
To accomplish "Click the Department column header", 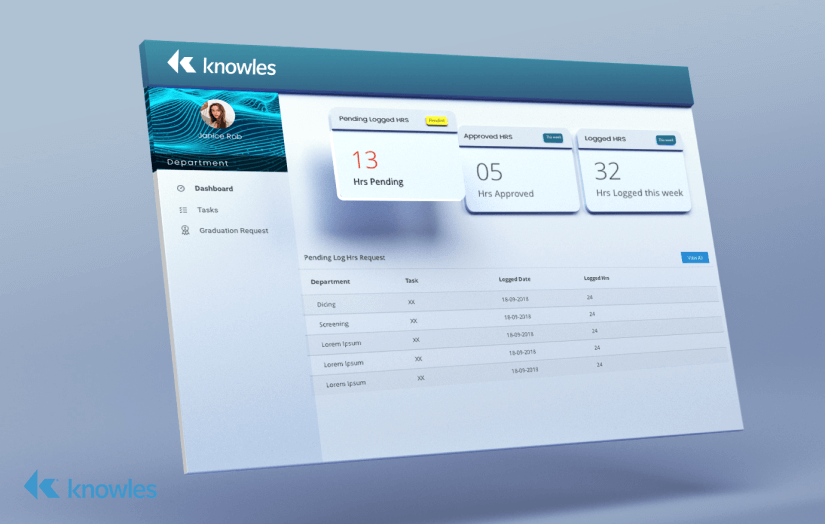I will coord(330,281).
